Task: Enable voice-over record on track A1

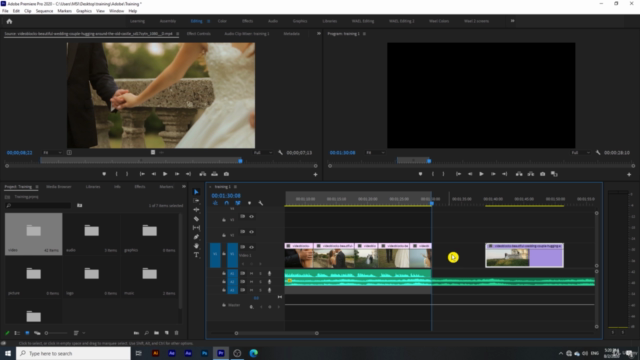Action: click(269, 273)
